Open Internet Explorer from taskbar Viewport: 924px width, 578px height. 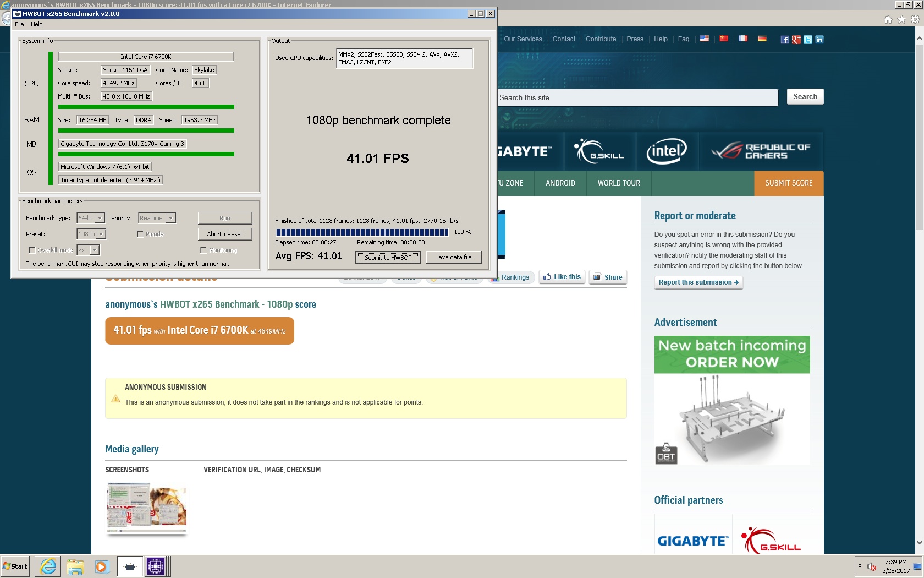pos(48,566)
